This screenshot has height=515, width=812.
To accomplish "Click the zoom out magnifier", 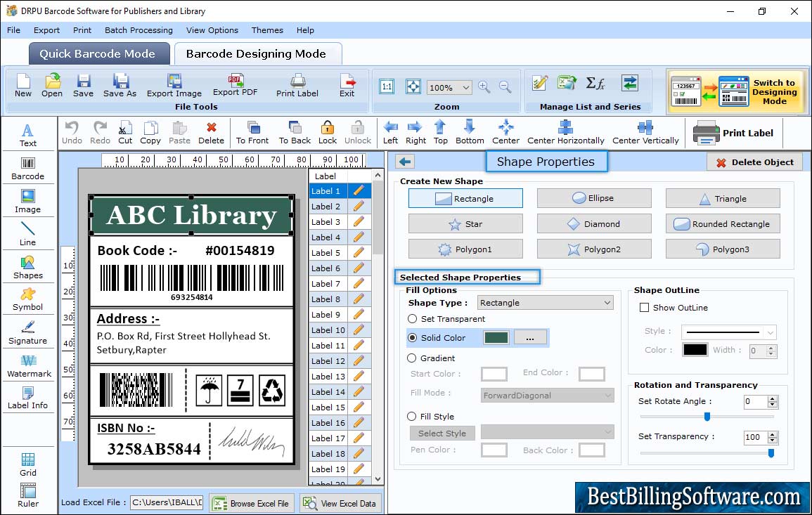I will coord(505,87).
